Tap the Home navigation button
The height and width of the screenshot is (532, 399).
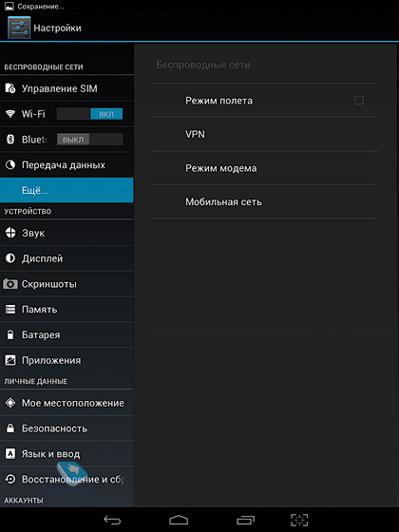[x=179, y=520]
